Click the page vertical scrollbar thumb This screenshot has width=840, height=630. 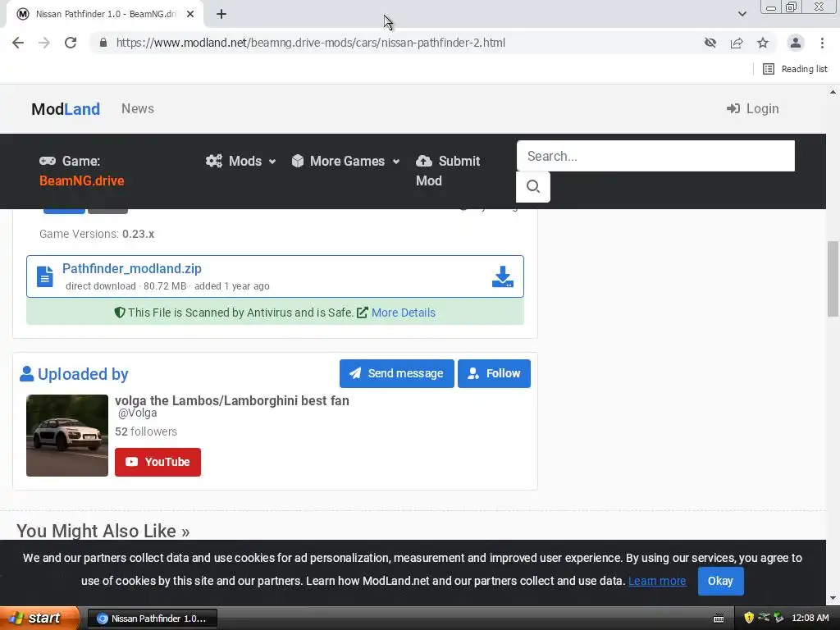833,279
